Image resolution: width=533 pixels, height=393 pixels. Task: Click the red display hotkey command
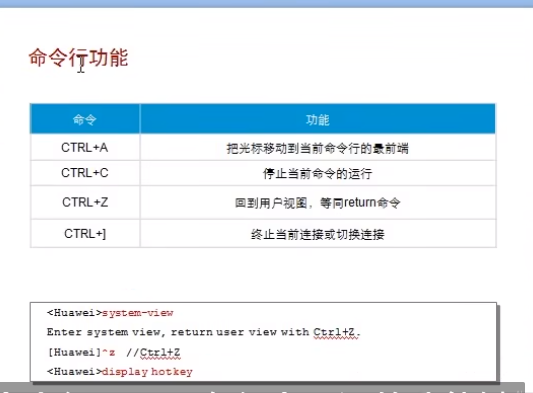pyautogui.click(x=147, y=372)
